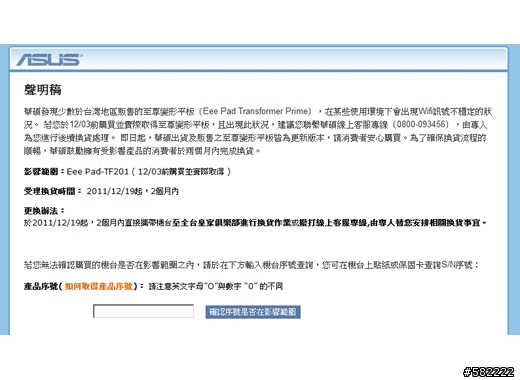Click the hotline number 0800-093456
This screenshot has width=520, height=380.
pos(421,124)
